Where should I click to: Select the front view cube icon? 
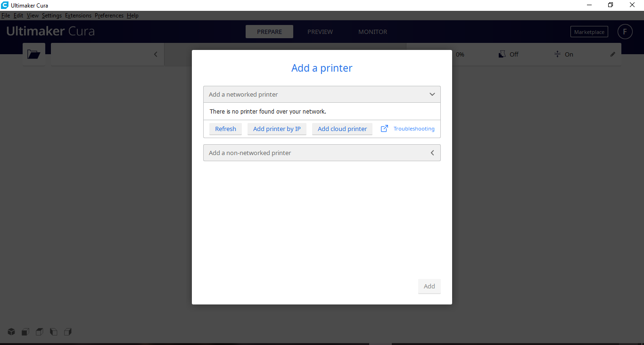pos(25,332)
